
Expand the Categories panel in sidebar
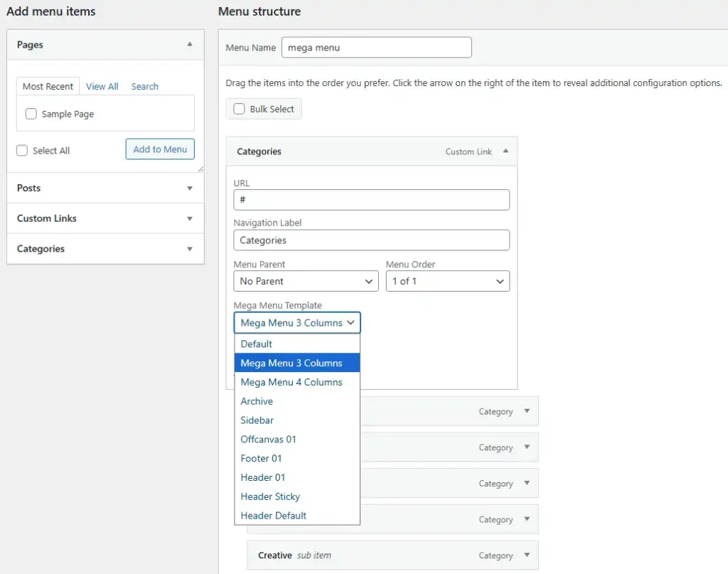point(189,250)
